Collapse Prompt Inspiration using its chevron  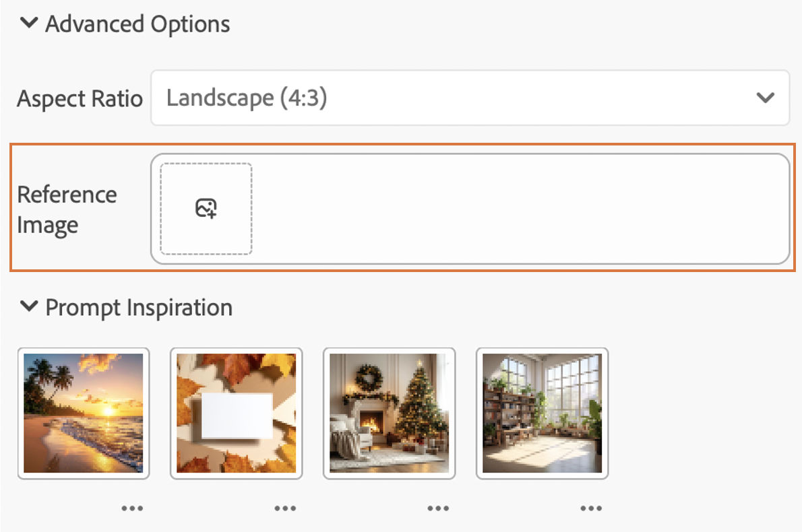(x=28, y=306)
